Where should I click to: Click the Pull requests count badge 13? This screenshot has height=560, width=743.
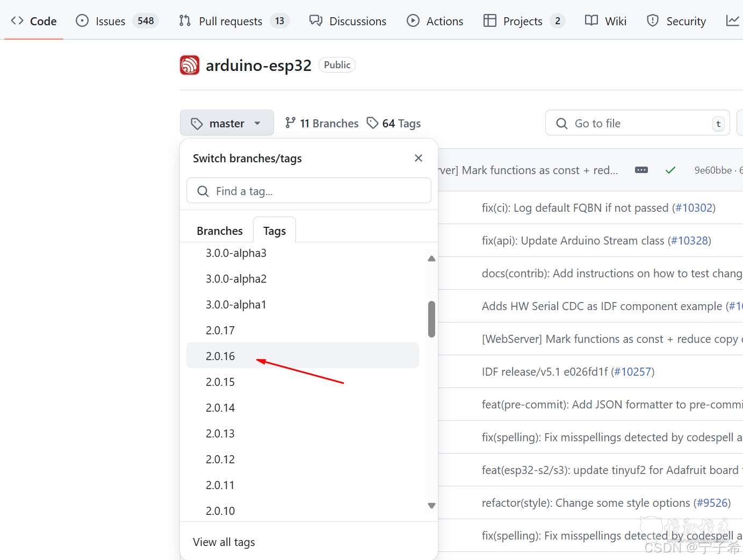coord(279,21)
